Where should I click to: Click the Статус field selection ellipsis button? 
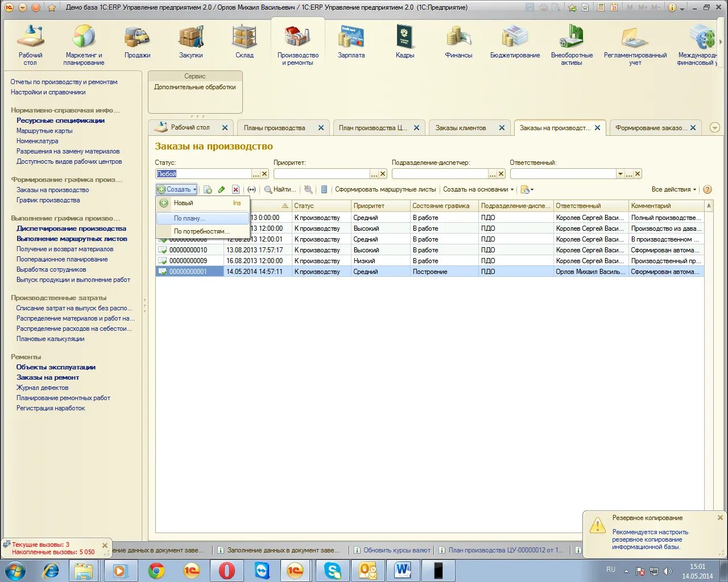click(x=257, y=174)
